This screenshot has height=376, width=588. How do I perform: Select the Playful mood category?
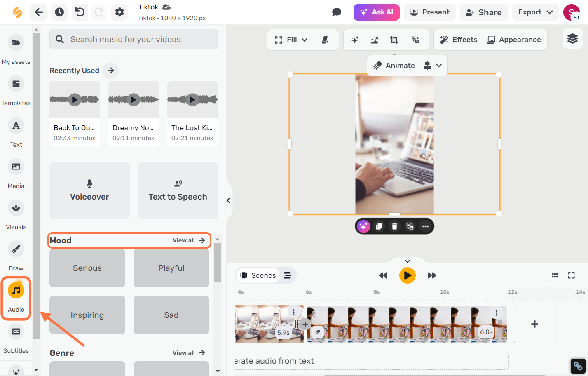pos(171,268)
